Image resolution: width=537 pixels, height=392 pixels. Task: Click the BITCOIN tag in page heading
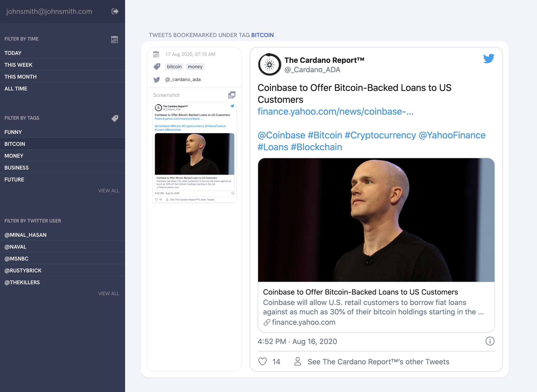tap(262, 35)
